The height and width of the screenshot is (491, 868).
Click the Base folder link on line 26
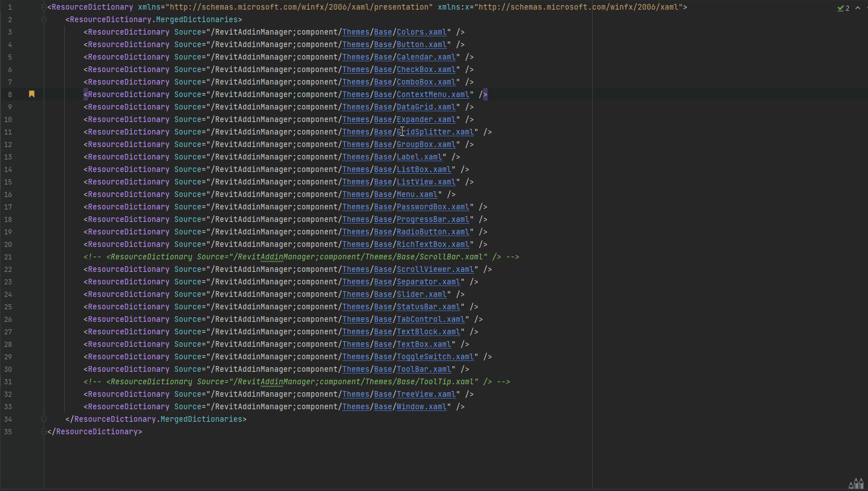pyautogui.click(x=383, y=320)
